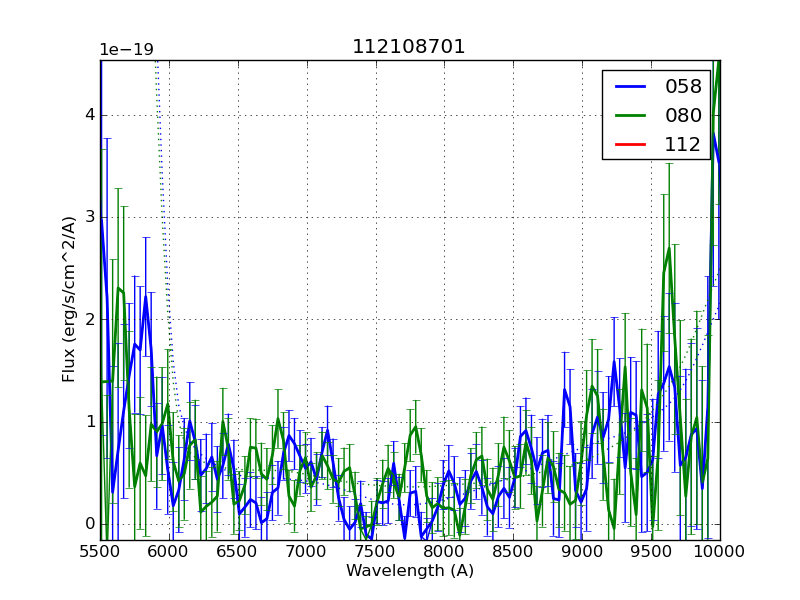Viewport: 800px width, 600px height.
Task: Select the 080 legend label
Action: [x=683, y=116]
